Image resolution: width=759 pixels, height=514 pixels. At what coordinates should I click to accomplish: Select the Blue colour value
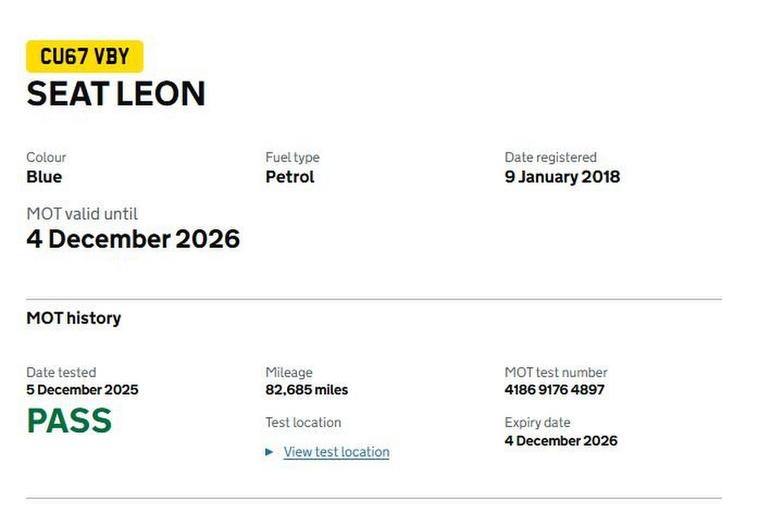click(x=44, y=177)
